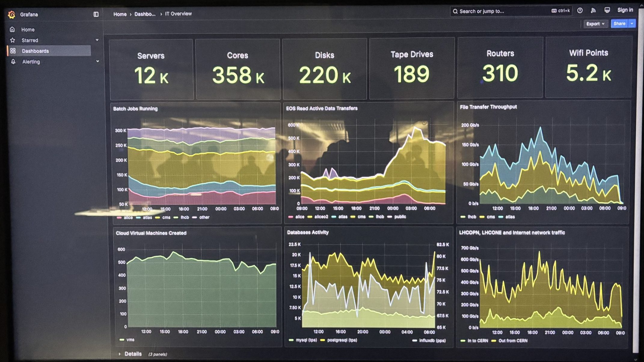
Task: Toggle the atlas series in File Transfer legend
Action: pyautogui.click(x=510, y=217)
